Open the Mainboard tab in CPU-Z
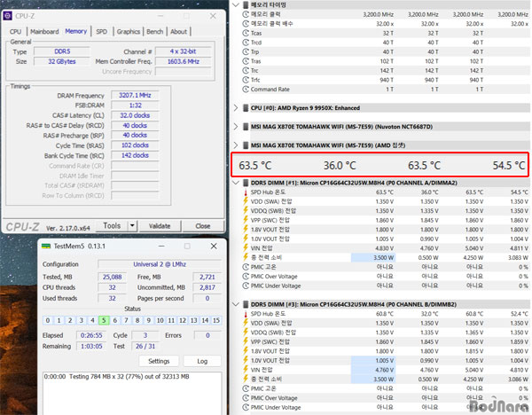Image resolution: width=532 pixels, height=415 pixels. click(x=44, y=31)
